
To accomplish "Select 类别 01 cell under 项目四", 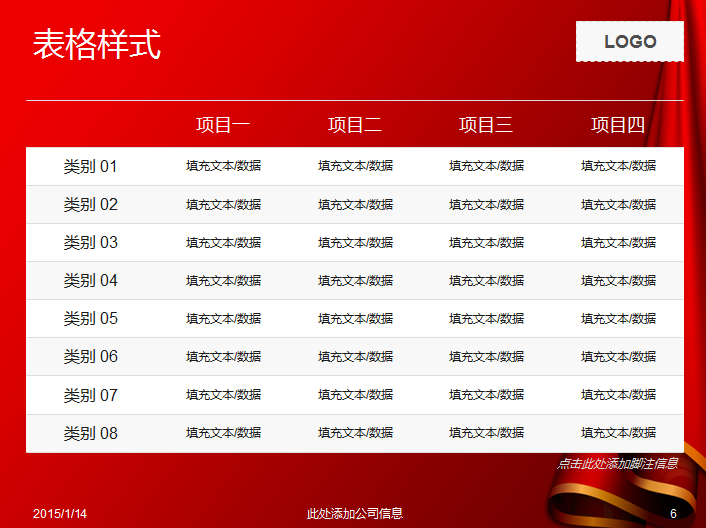I will 618,166.
